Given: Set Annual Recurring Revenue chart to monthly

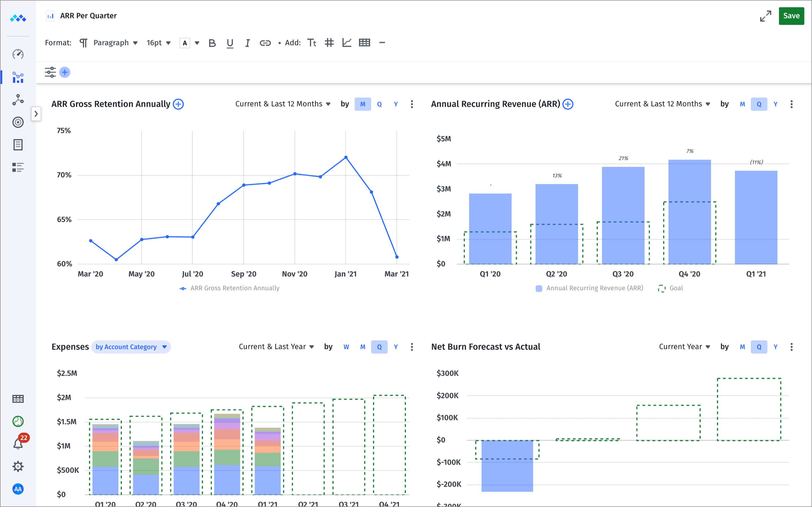Looking at the screenshot, I should (742, 104).
